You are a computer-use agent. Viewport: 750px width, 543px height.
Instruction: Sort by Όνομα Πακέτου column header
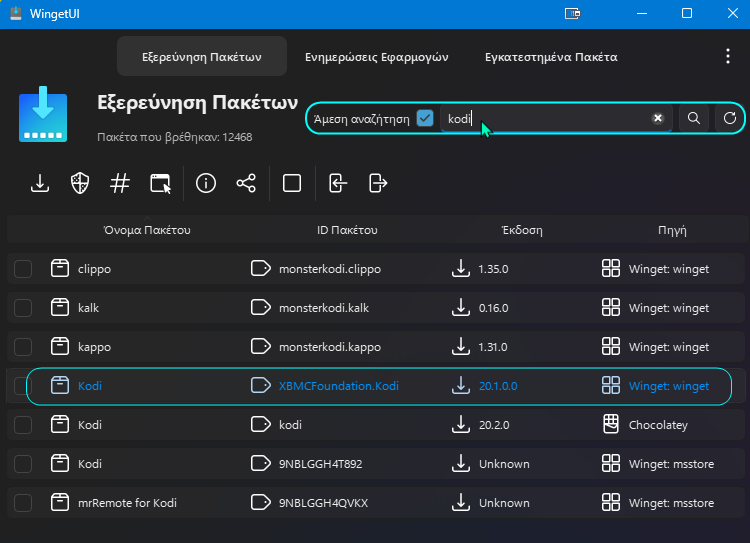147,230
